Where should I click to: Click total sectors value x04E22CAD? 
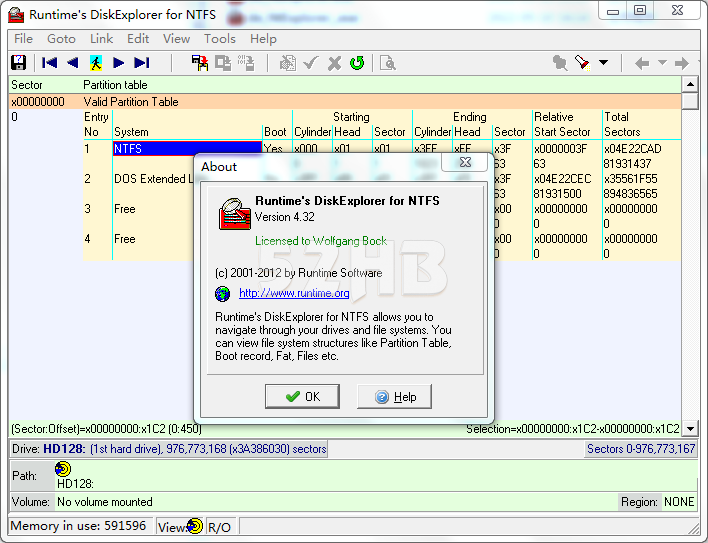pyautogui.click(x=633, y=149)
